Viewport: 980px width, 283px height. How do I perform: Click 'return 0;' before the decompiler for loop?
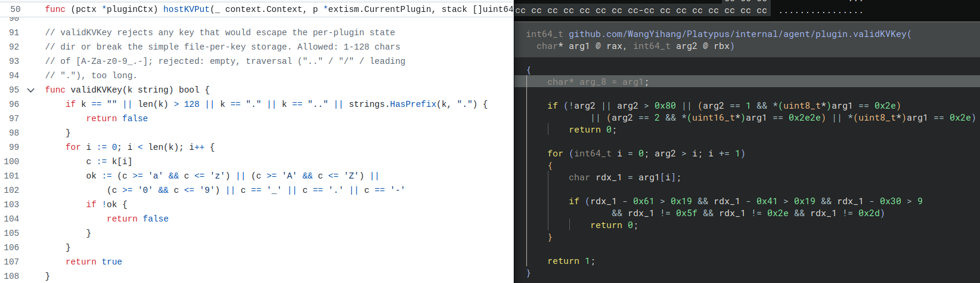593,130
